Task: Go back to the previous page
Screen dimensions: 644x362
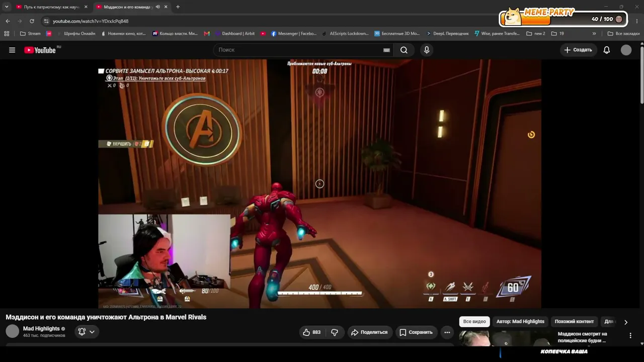Action: click(x=8, y=21)
